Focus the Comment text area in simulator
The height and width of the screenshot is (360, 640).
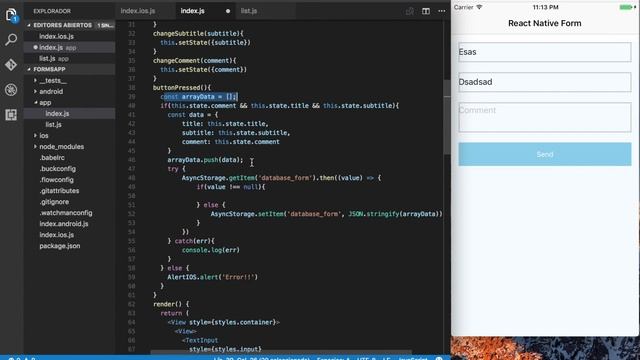(x=544, y=117)
